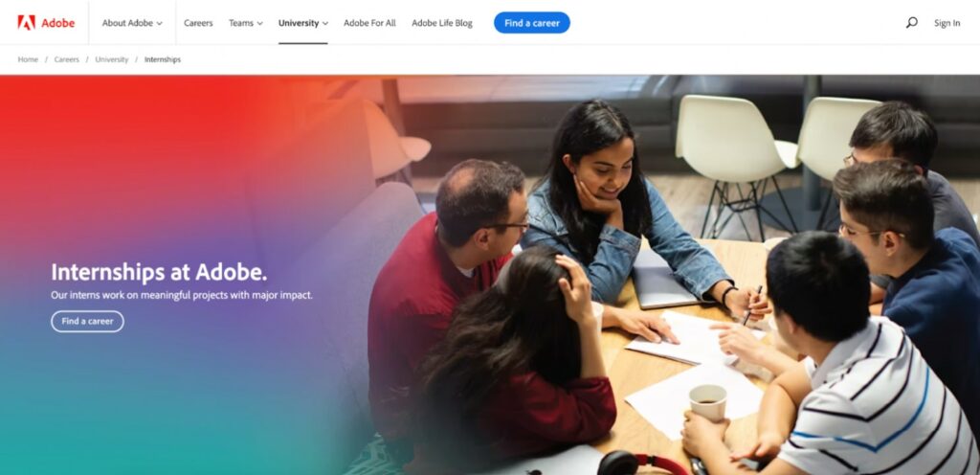Select the Careers breadcrumb link
980x475 pixels.
coord(66,59)
